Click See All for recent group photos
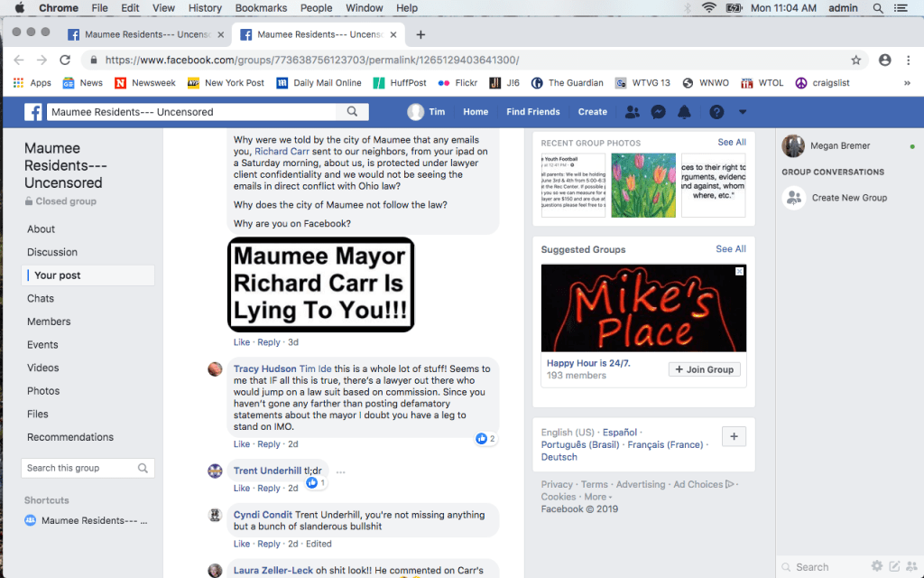Image resolution: width=924 pixels, height=578 pixels. pyautogui.click(x=731, y=143)
